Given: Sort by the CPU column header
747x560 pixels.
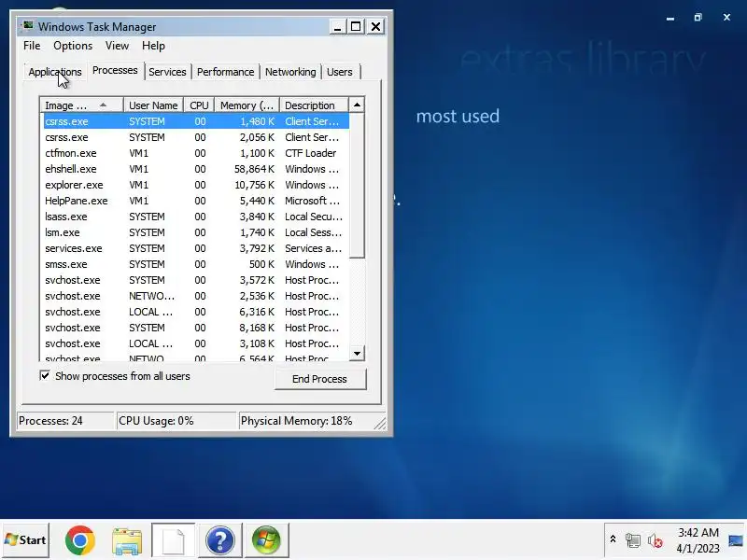Looking at the screenshot, I should click(x=199, y=105).
